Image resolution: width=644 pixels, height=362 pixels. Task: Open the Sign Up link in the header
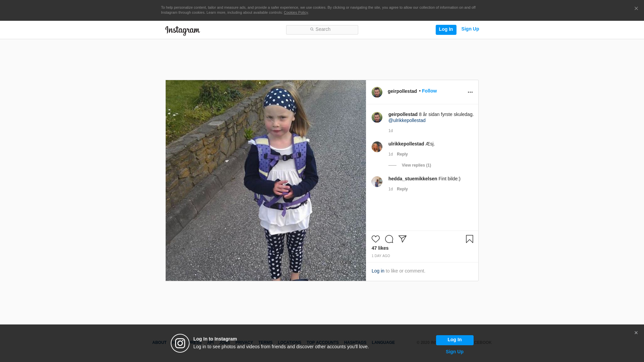pos(470,29)
